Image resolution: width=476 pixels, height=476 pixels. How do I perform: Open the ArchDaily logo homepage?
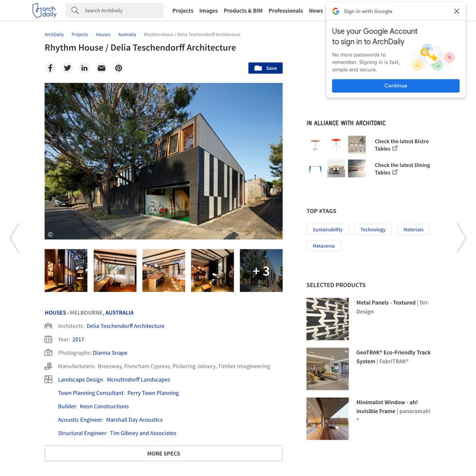44,10
